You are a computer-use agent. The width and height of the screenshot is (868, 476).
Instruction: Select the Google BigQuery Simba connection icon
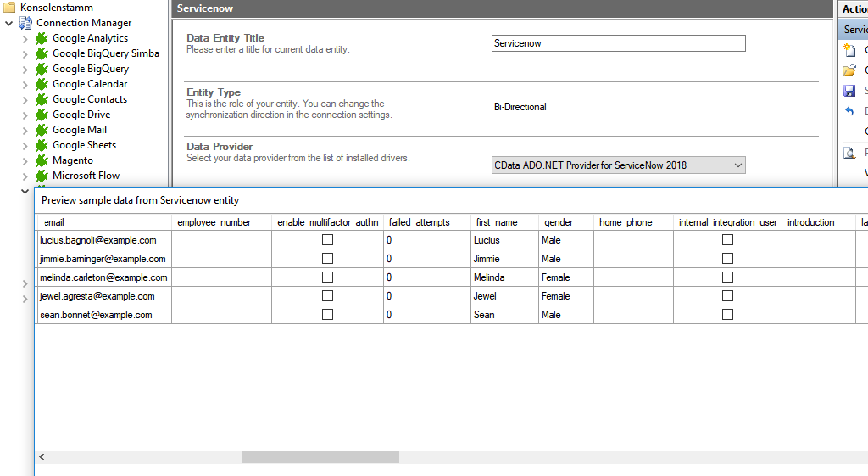tap(42, 53)
